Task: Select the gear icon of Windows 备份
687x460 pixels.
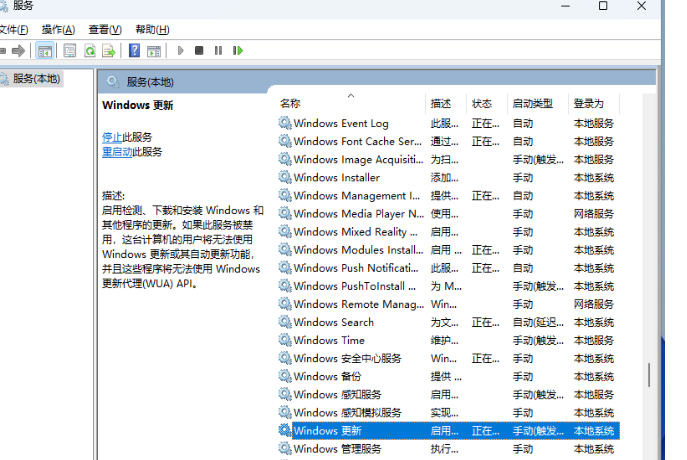Action: [x=285, y=376]
